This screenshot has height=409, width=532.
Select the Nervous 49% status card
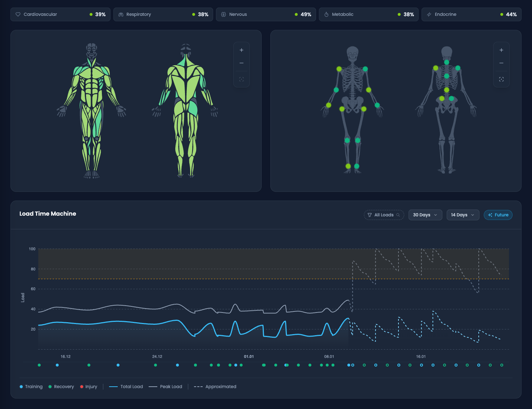click(x=266, y=14)
